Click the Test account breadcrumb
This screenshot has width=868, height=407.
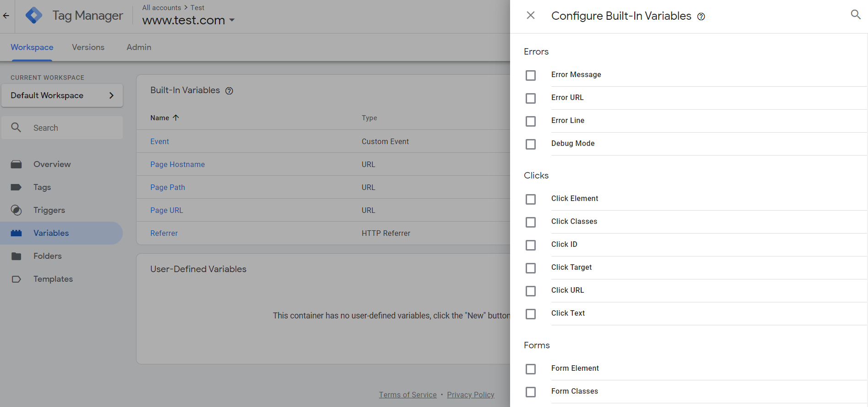tap(198, 8)
